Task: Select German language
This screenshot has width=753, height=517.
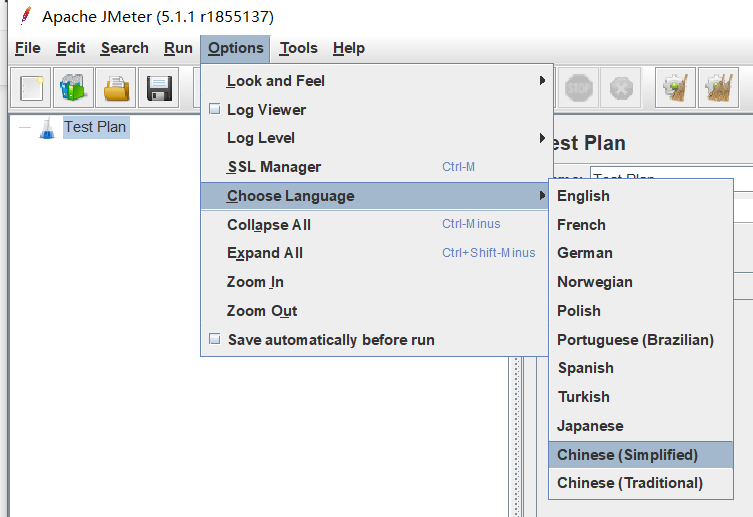Action: (641, 253)
